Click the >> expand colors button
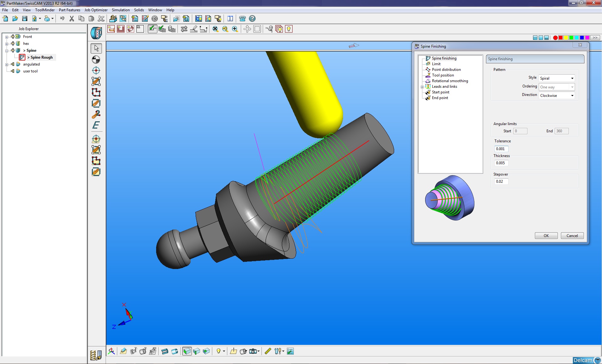 click(595, 38)
